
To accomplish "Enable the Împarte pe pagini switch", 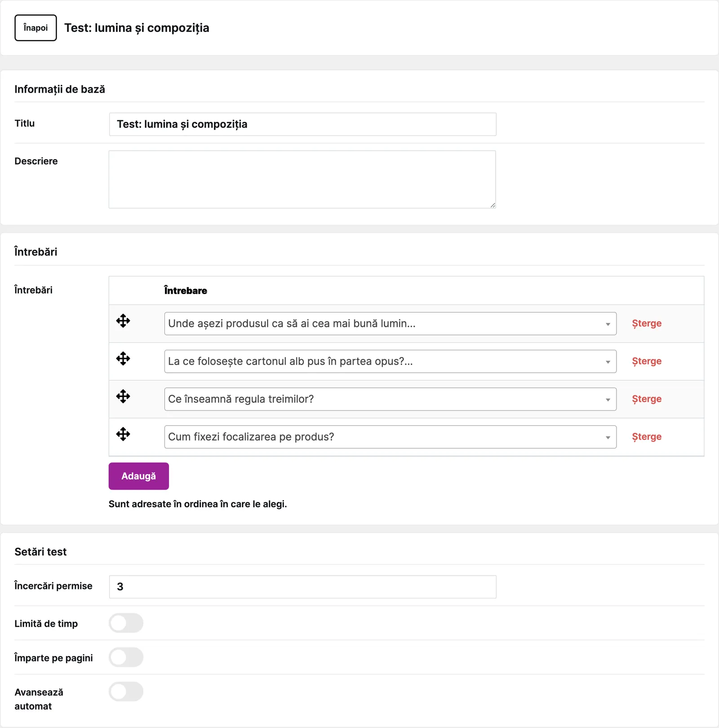I will [x=126, y=657].
